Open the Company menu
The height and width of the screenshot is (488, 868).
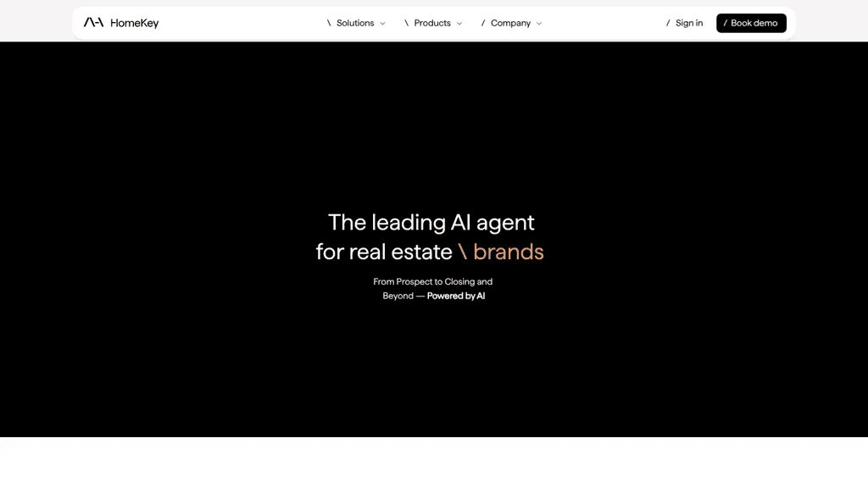pos(511,23)
